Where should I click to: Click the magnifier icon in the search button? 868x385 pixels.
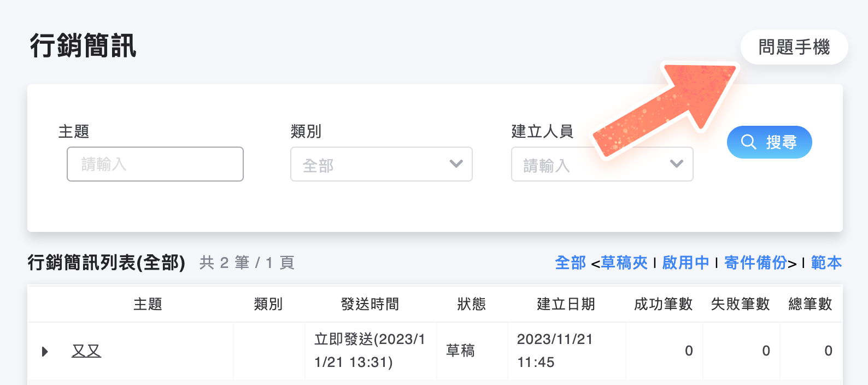749,142
